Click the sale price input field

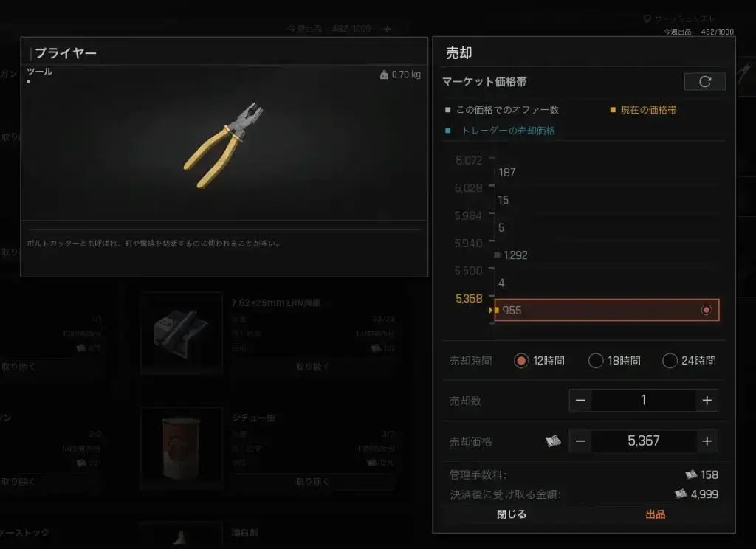coord(643,441)
